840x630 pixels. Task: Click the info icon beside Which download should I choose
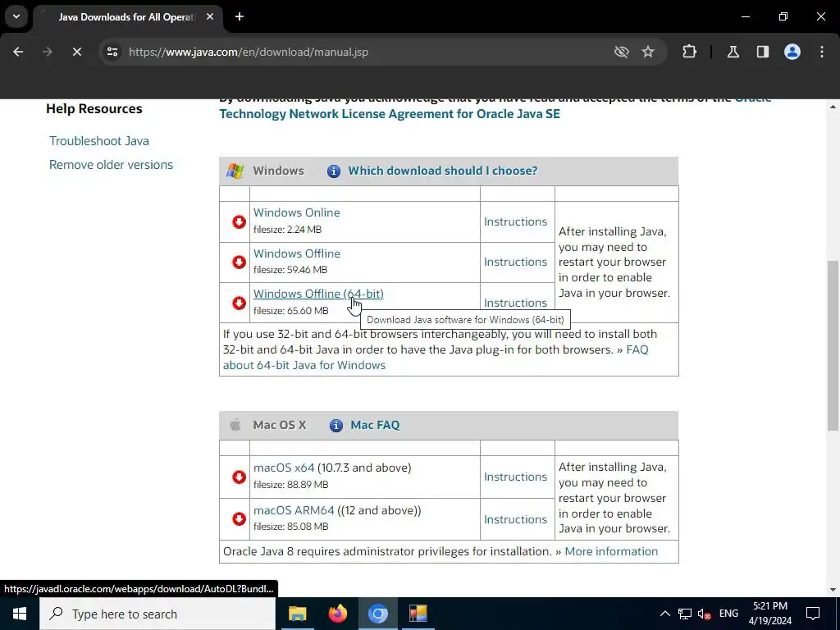pyautogui.click(x=333, y=171)
